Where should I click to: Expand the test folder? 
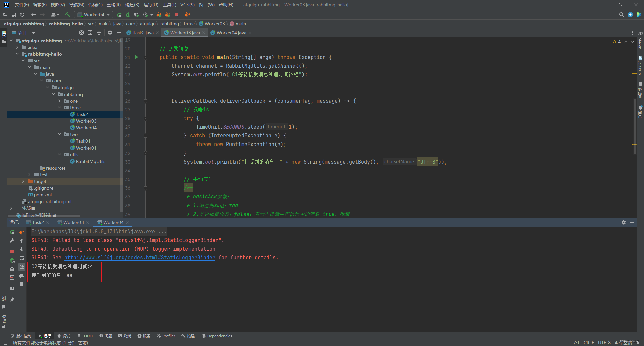click(x=30, y=175)
